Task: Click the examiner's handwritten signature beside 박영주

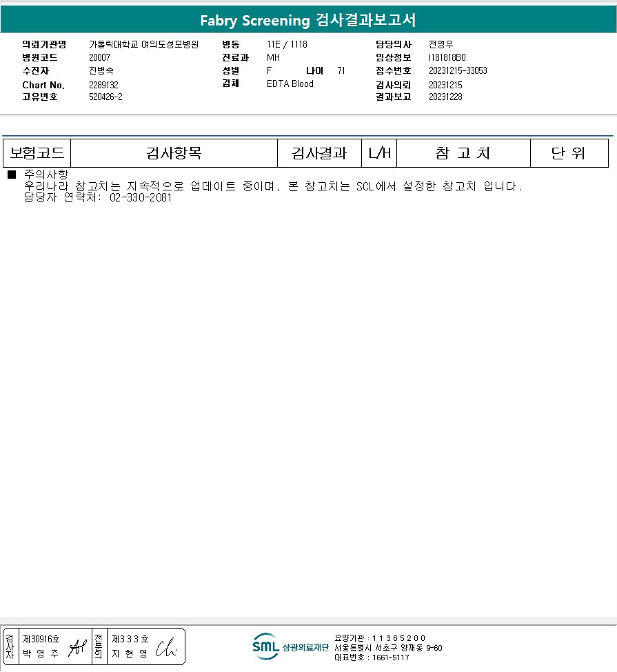Action: (77, 647)
